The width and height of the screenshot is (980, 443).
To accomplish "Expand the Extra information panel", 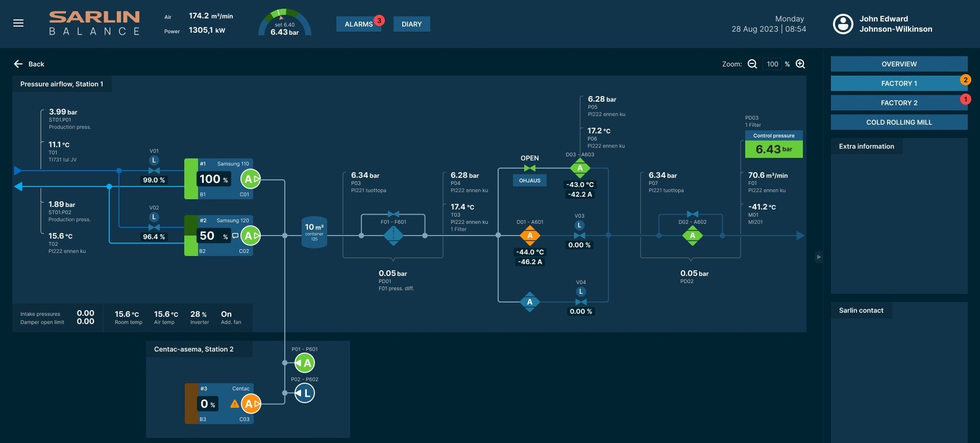I will (x=866, y=147).
